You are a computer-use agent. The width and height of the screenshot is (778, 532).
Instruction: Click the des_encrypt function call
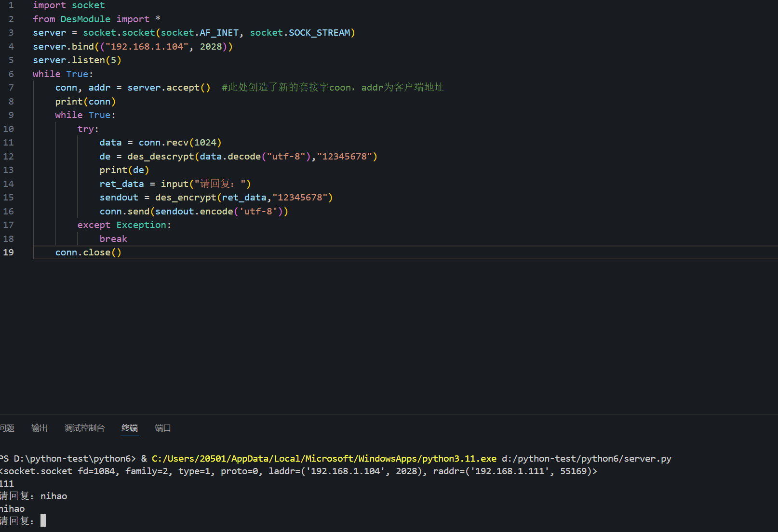186,198
